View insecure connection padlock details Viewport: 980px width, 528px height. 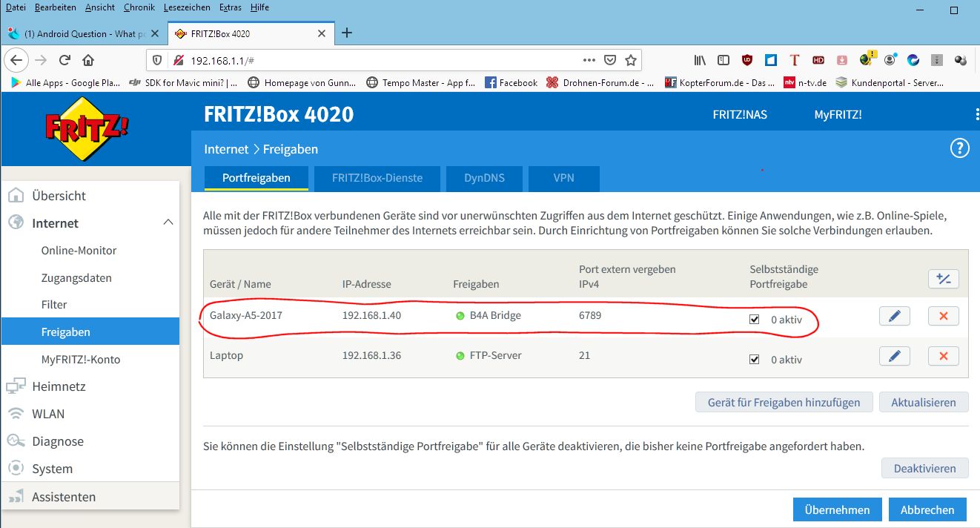[x=178, y=60]
